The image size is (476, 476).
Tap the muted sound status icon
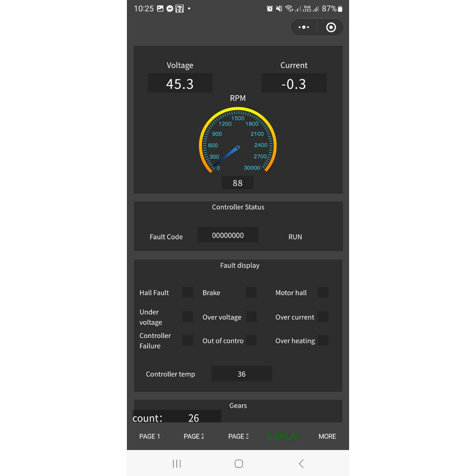pos(279,9)
